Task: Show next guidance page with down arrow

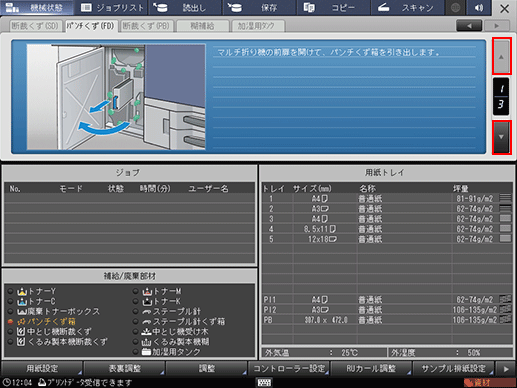Action: [x=501, y=137]
